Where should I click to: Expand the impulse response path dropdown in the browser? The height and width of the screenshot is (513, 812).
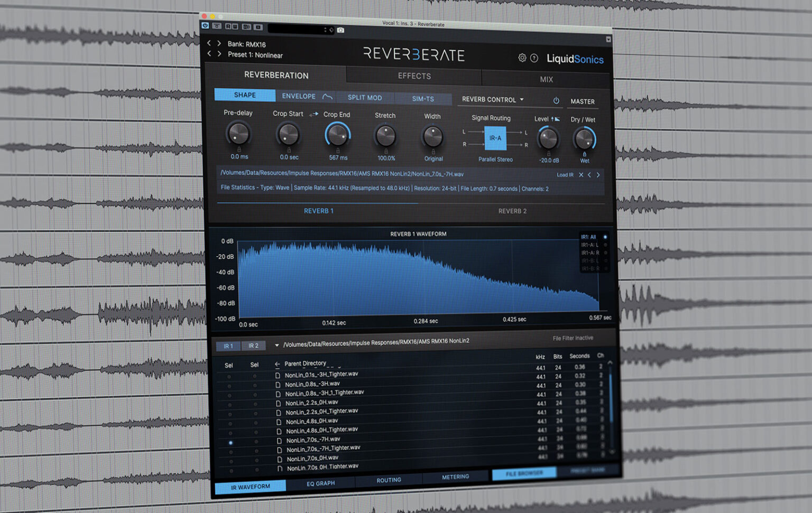pos(276,344)
